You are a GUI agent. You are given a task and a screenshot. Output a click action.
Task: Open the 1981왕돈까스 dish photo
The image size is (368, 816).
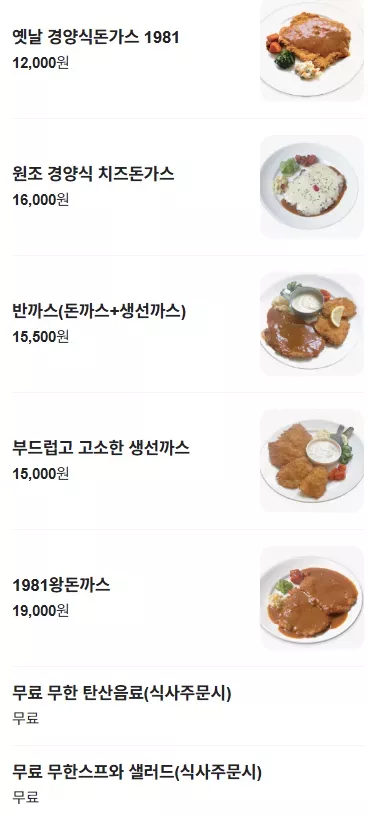312,598
